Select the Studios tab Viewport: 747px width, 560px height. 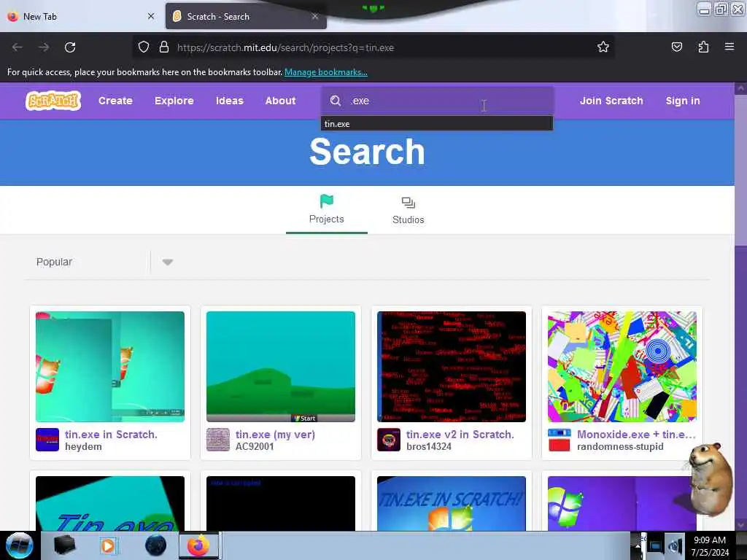click(409, 209)
